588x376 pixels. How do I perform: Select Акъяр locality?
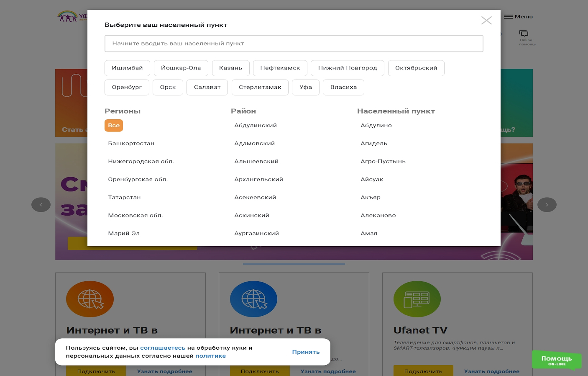(371, 197)
